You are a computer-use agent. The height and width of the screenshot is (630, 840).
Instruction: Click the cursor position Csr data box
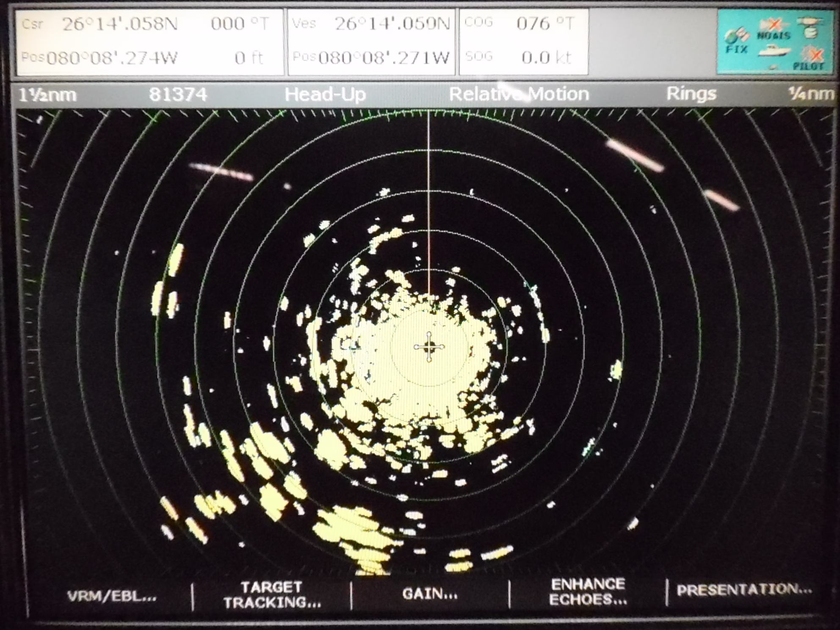[149, 41]
